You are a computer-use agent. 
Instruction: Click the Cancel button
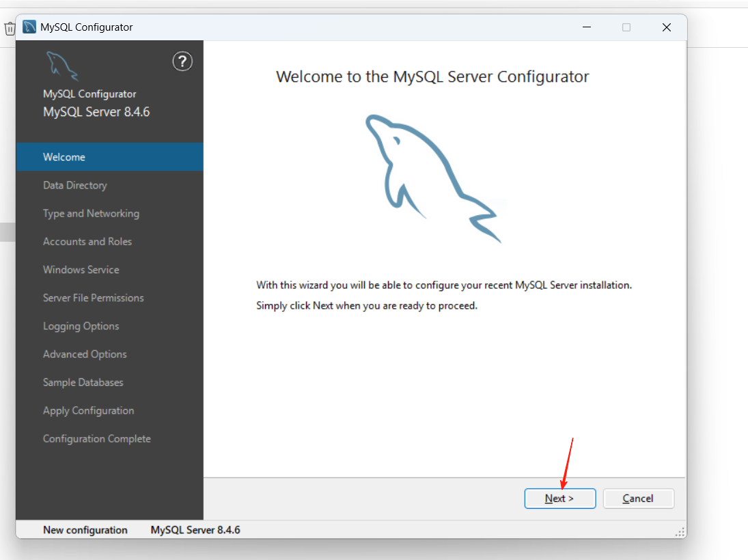coord(638,499)
